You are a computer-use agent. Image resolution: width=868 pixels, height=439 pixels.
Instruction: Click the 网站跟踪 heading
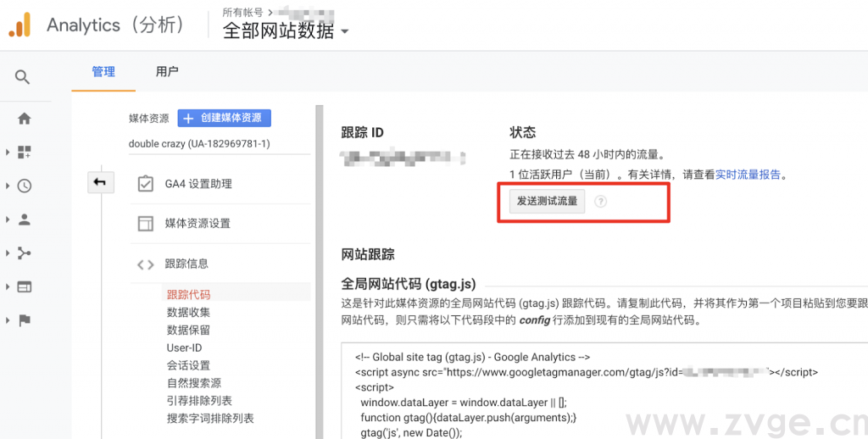coord(368,254)
